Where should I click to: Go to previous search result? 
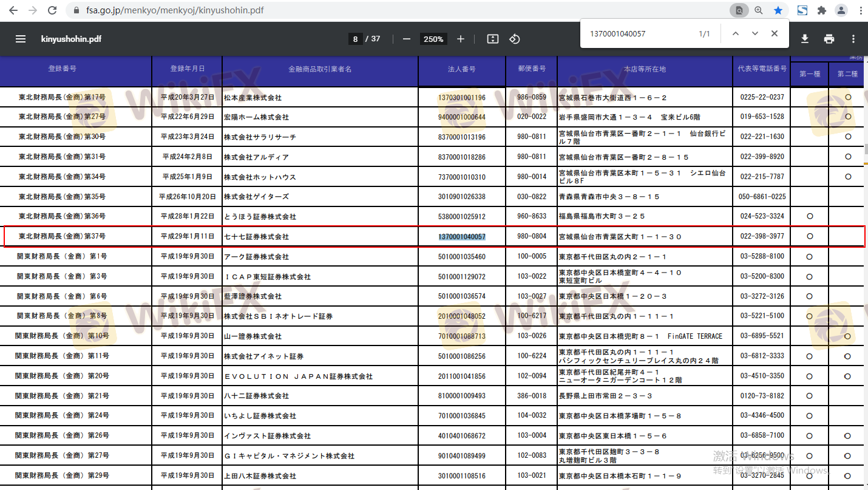coord(735,34)
